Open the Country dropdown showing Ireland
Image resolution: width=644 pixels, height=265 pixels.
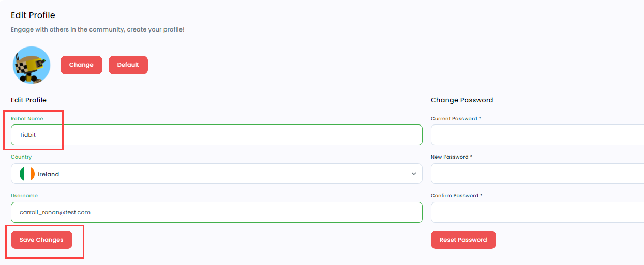[x=217, y=174]
